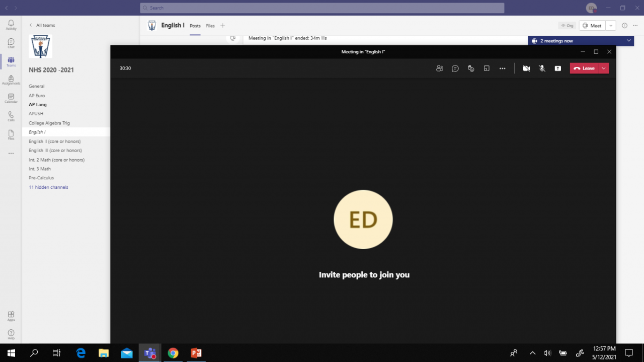Open PowerPoint from taskbar
Screen dimensions: 644x362
pos(196,353)
